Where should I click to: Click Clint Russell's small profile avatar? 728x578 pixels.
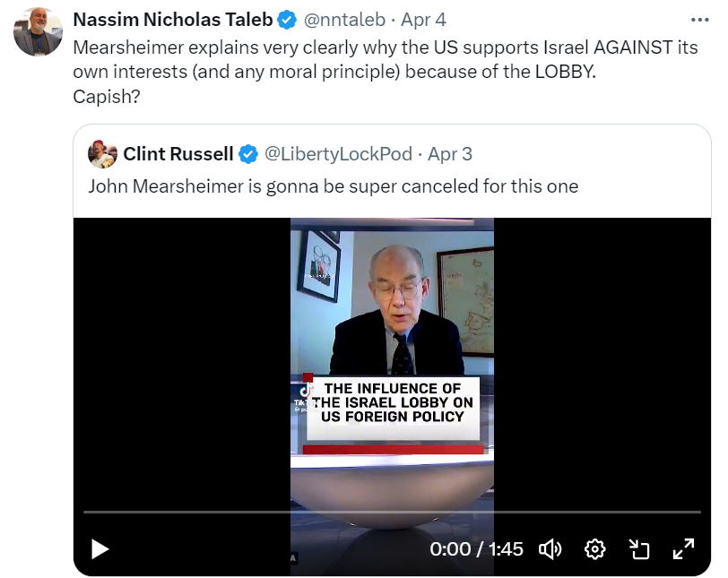[x=102, y=154]
